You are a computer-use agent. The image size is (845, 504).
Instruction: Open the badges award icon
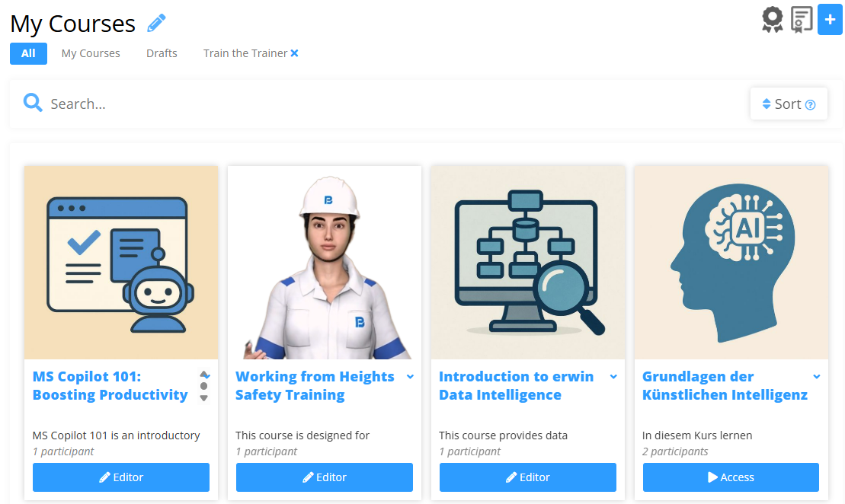pos(772,19)
